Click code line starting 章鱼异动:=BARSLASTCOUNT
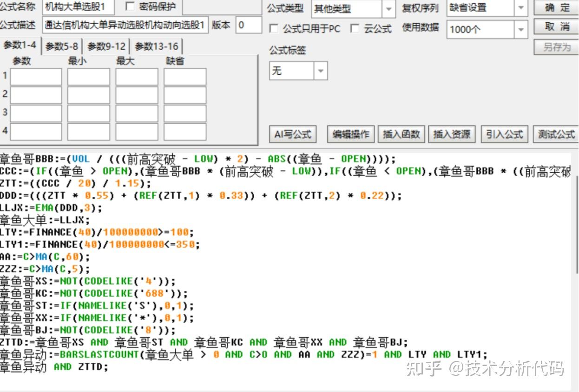Screen dimensions: 579x392 (x=244, y=355)
